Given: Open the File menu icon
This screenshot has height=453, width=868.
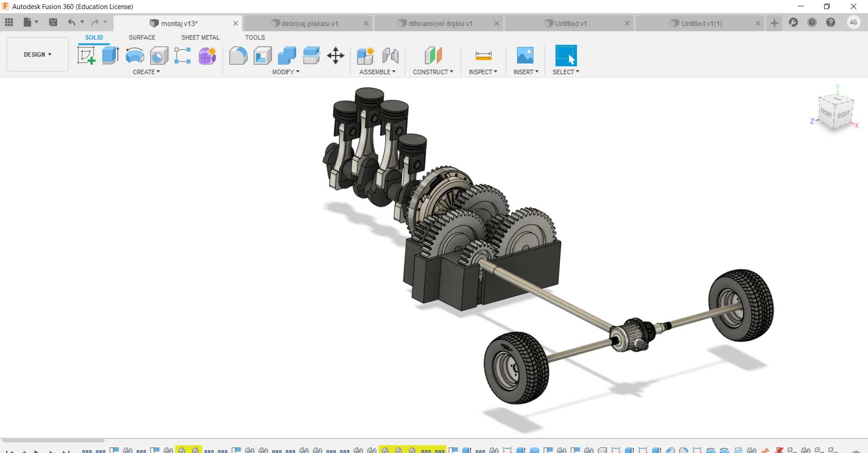Looking at the screenshot, I should tap(28, 22).
